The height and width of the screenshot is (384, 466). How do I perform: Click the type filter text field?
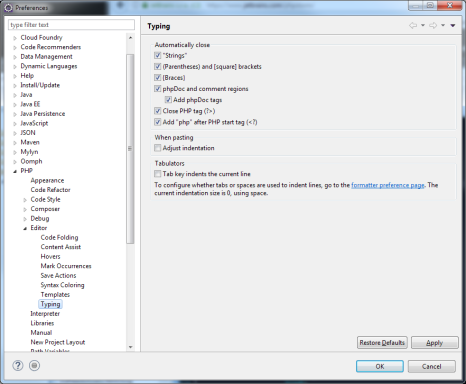click(x=71, y=25)
